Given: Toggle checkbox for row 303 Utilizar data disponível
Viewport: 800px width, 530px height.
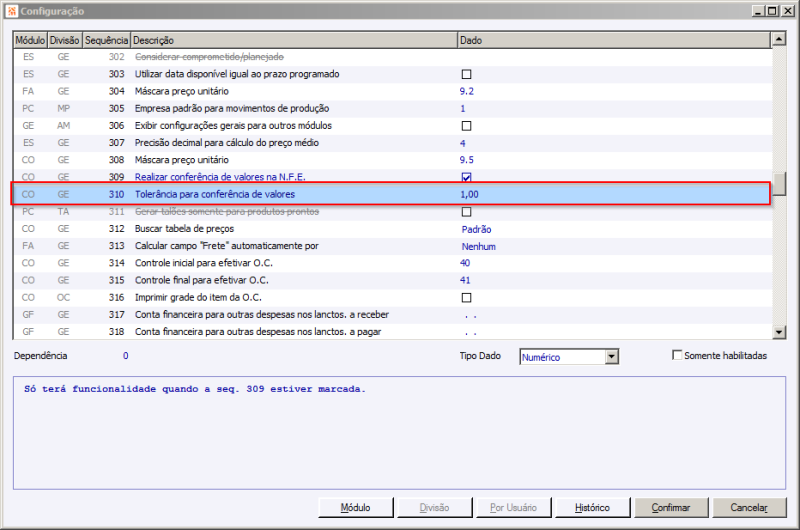Looking at the screenshot, I should (466, 74).
